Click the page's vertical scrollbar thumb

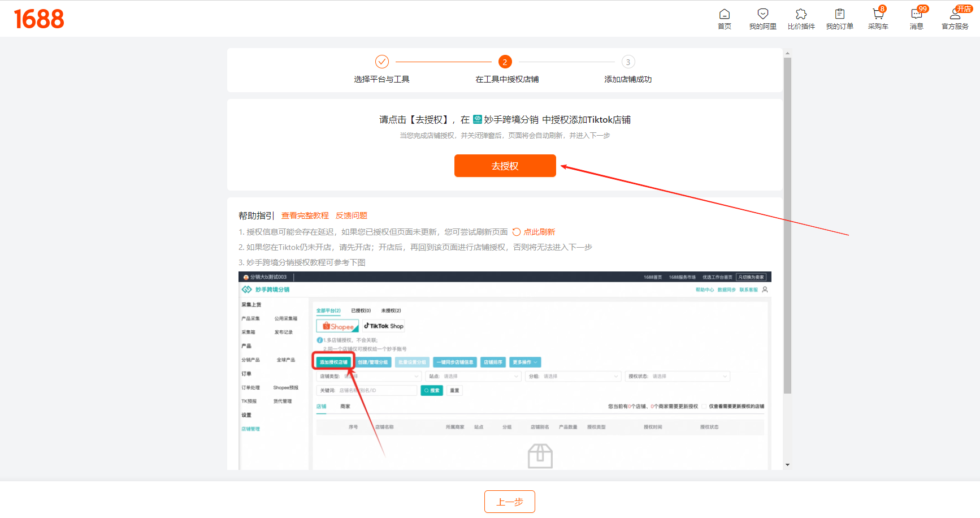(787, 225)
